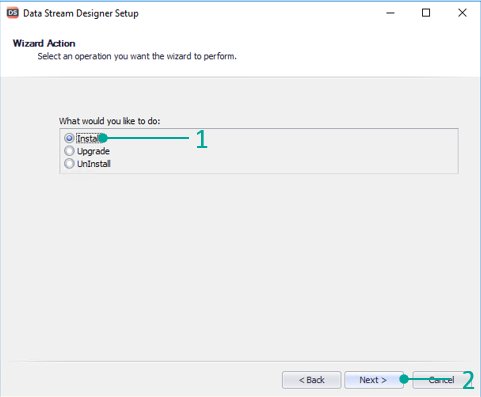Click the green callout dot beside Next
481x397 pixels.
(x=404, y=379)
